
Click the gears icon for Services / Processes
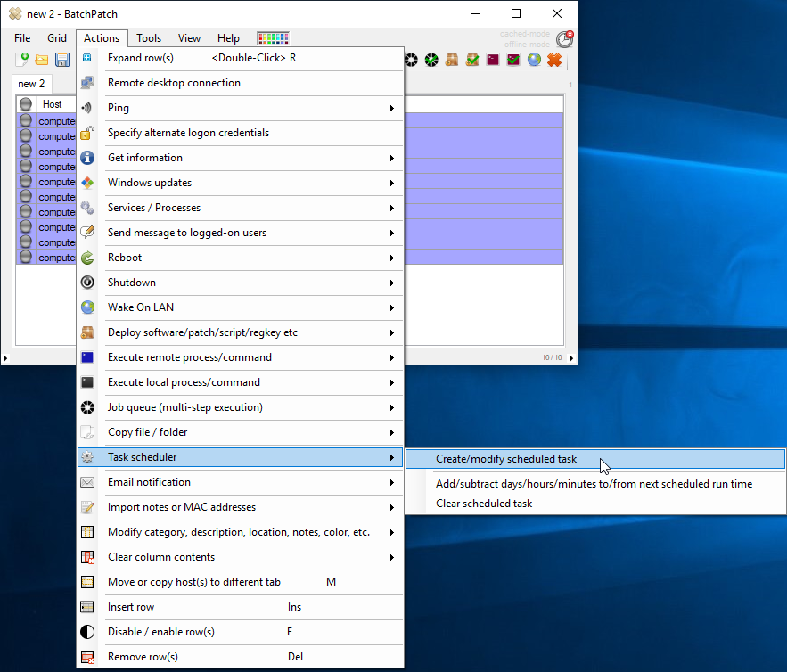pos(87,208)
